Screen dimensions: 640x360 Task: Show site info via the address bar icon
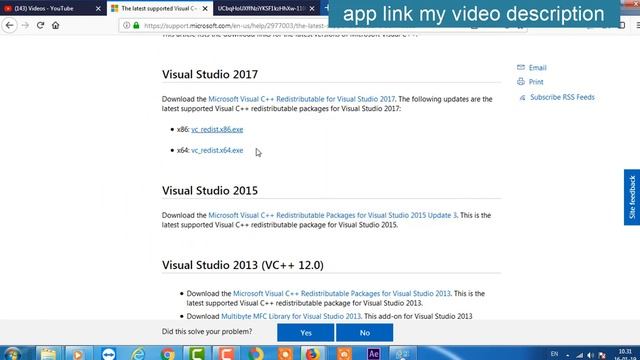click(127, 25)
